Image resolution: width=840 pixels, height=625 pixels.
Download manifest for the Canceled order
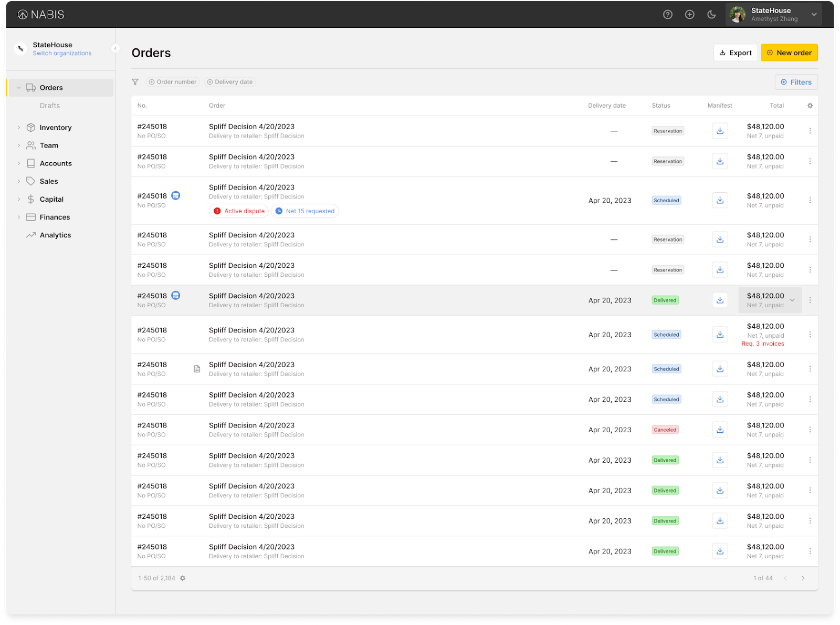(x=720, y=430)
